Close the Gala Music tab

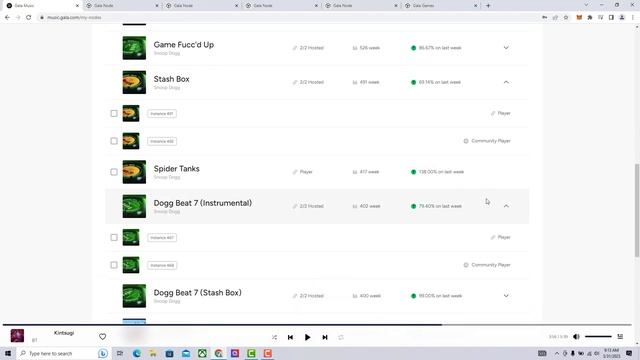77,6
